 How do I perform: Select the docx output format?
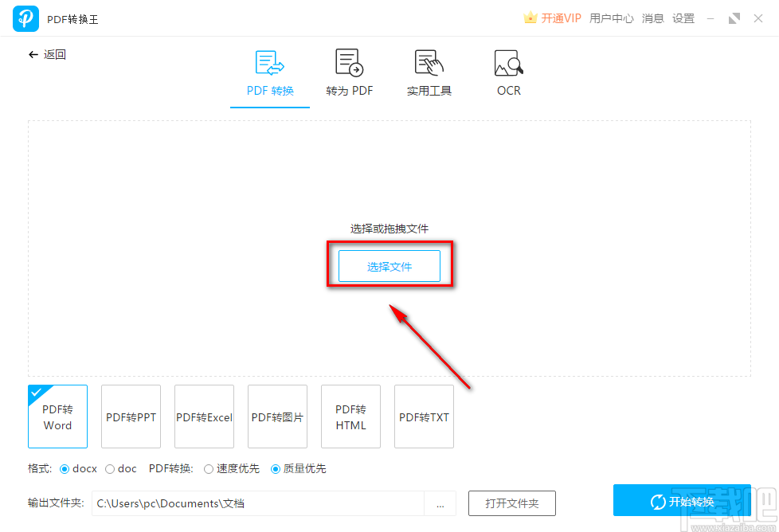(x=65, y=468)
